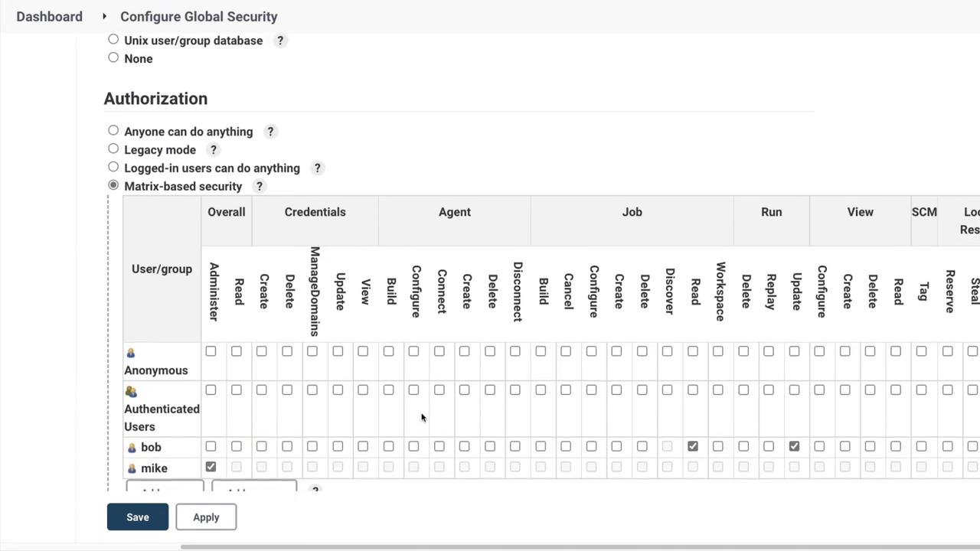Apply the security settings
Image resolution: width=980 pixels, height=551 pixels.
[206, 517]
